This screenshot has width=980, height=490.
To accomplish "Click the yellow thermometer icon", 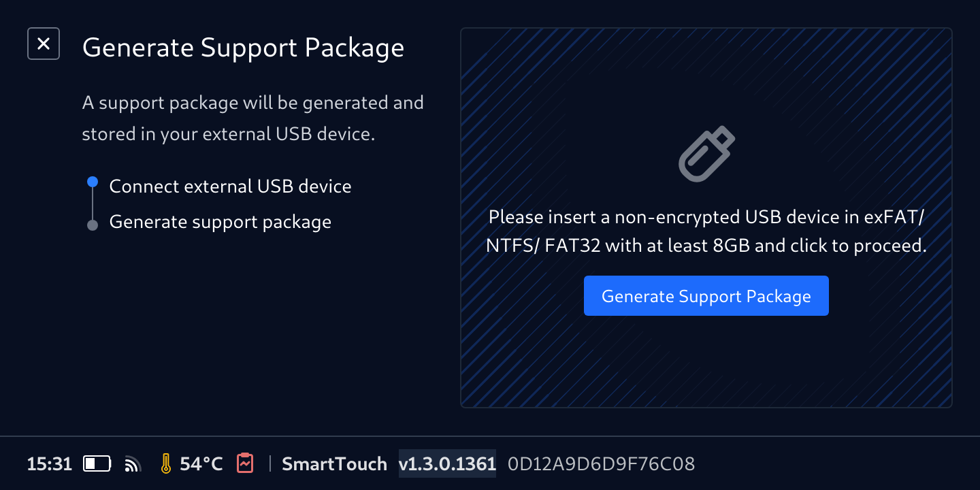I will [x=165, y=463].
